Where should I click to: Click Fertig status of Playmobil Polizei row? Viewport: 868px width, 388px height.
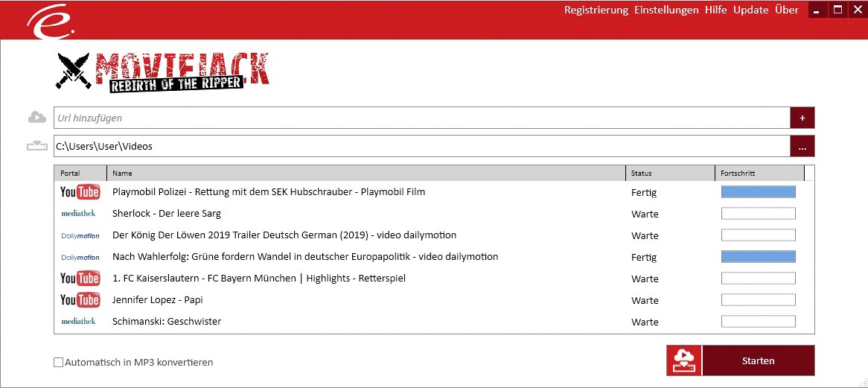643,193
